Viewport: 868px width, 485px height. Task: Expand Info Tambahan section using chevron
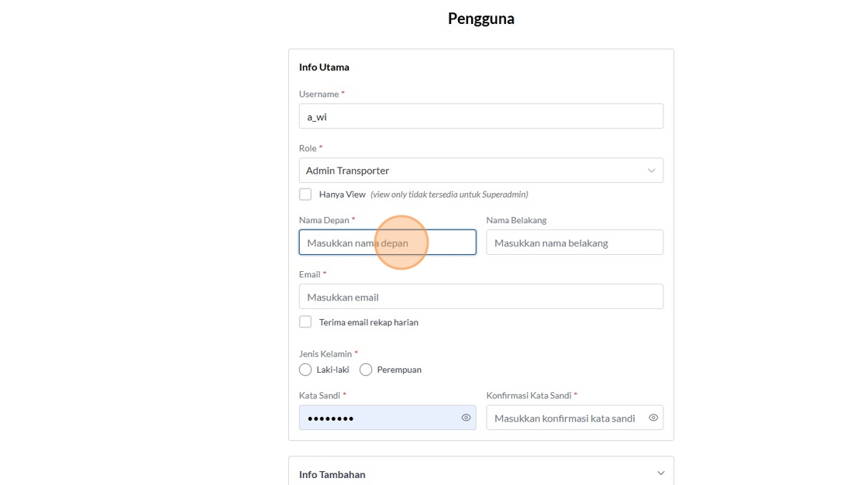tap(660, 473)
